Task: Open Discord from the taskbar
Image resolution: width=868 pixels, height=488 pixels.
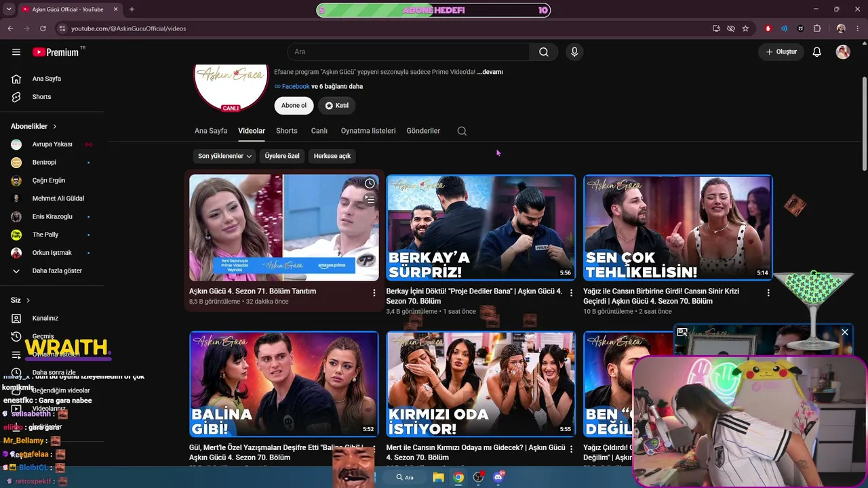Action: click(x=498, y=477)
